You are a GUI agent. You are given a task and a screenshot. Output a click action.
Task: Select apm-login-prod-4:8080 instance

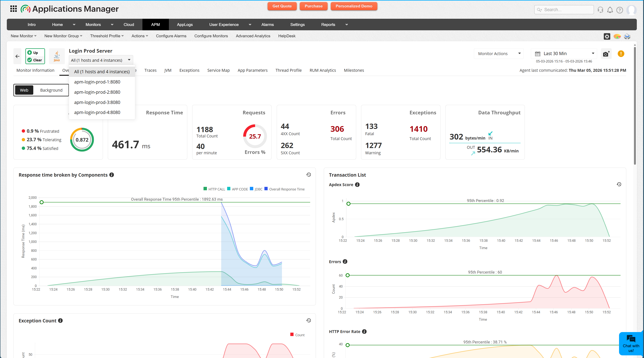tap(102, 112)
